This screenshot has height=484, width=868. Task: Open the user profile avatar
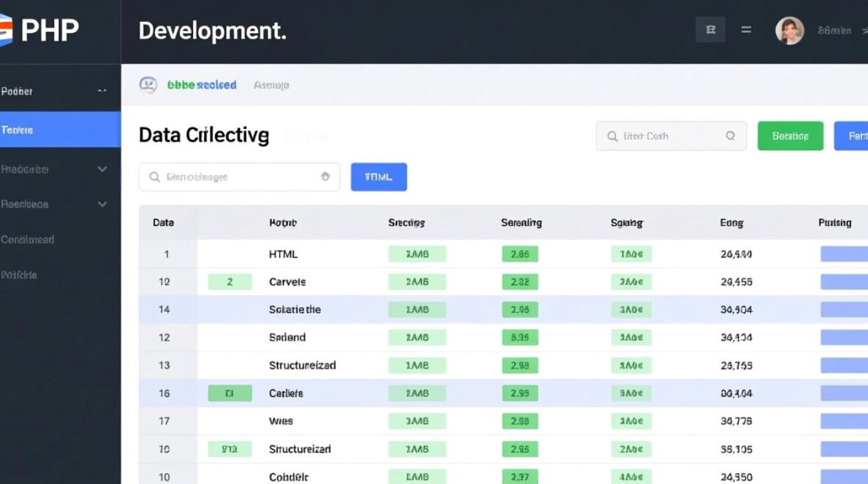pyautogui.click(x=789, y=30)
